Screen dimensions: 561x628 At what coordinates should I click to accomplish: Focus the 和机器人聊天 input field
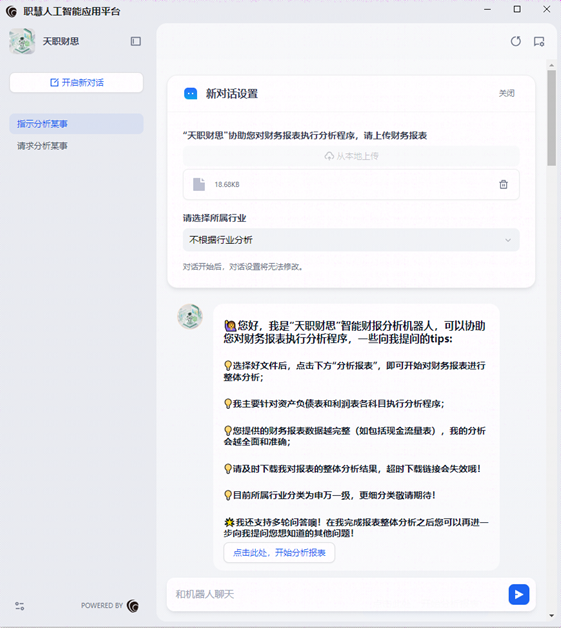[x=336, y=594]
